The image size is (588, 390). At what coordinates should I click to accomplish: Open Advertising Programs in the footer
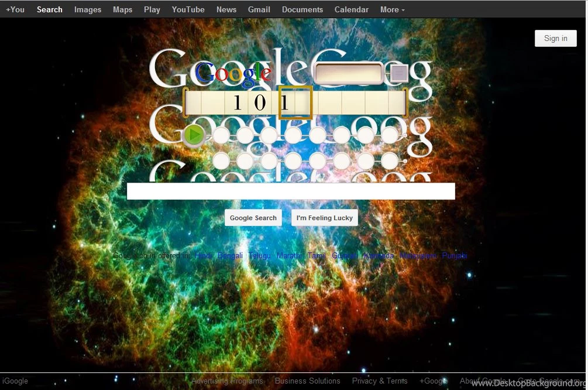tap(227, 381)
